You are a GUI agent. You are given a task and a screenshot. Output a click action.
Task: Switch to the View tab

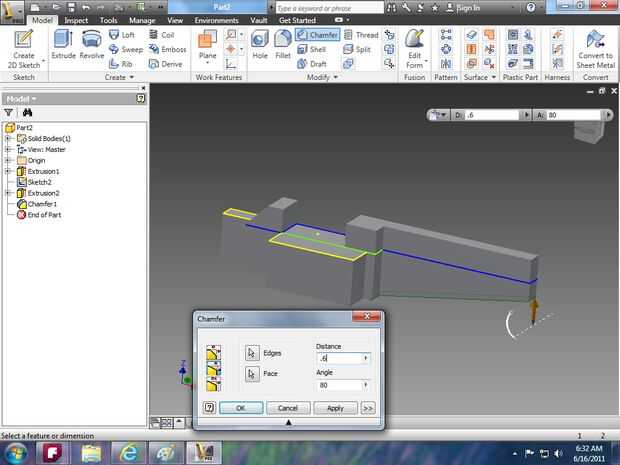[175, 20]
